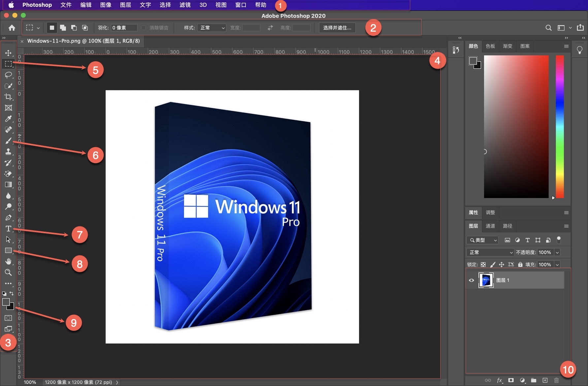Toggle Quick Mask mode
Image resolution: width=588 pixels, height=386 pixels.
pyautogui.click(x=8, y=318)
